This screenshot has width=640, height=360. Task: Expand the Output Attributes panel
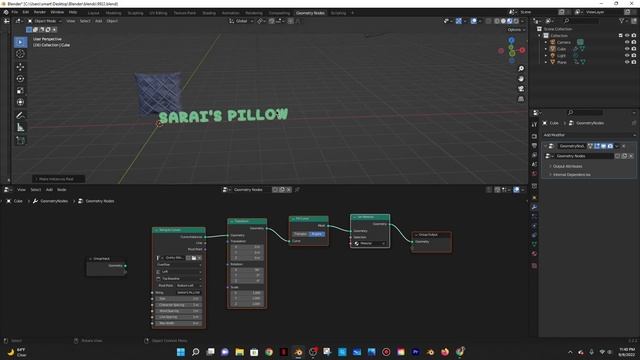(x=567, y=166)
